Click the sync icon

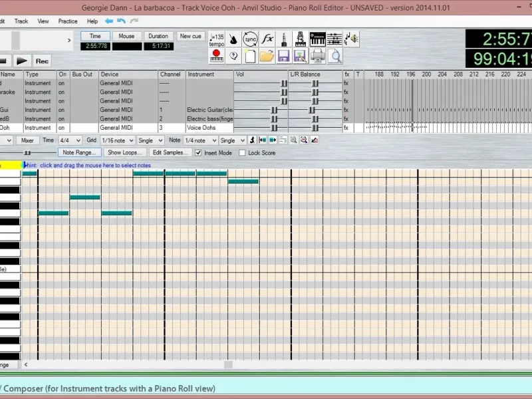point(250,39)
